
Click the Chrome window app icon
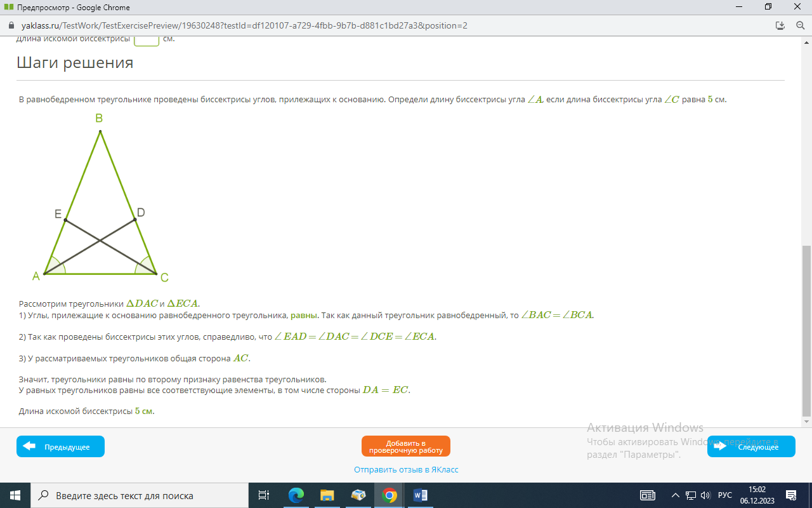9,8
